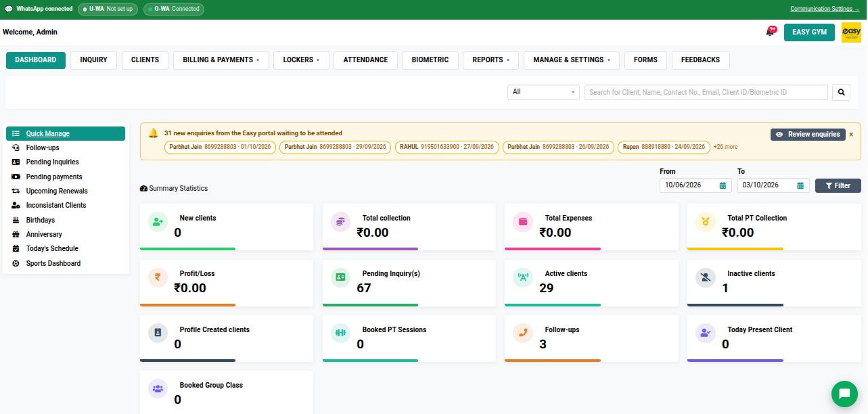Open Anniversary in sidebar
Screen dimensions: 868x414
click(x=65, y=234)
